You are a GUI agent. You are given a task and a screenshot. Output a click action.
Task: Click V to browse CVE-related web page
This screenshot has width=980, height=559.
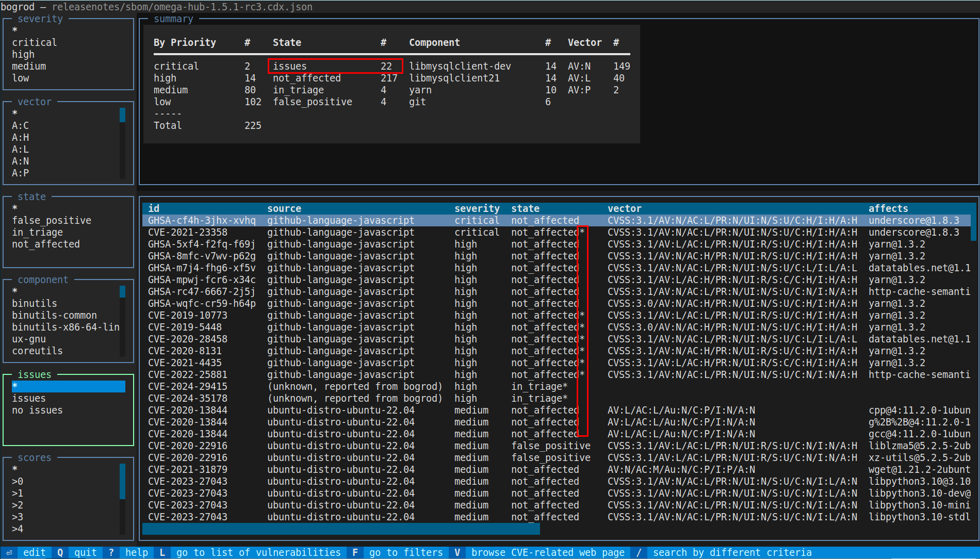[457, 552]
